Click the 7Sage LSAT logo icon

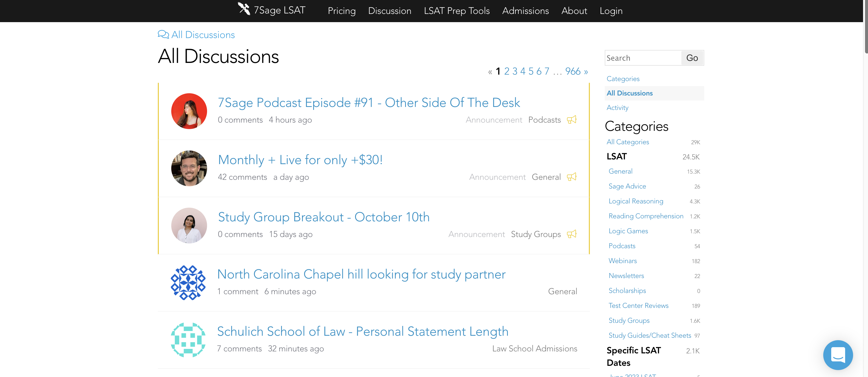tap(244, 9)
